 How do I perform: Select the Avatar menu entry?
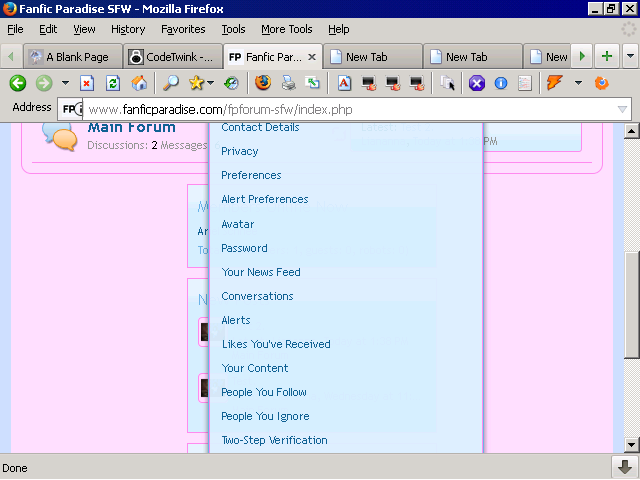coord(238,224)
